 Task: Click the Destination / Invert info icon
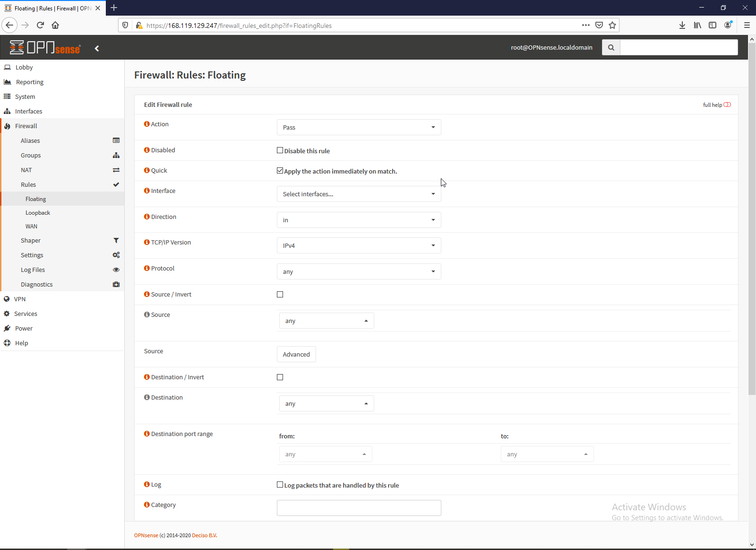point(147,377)
